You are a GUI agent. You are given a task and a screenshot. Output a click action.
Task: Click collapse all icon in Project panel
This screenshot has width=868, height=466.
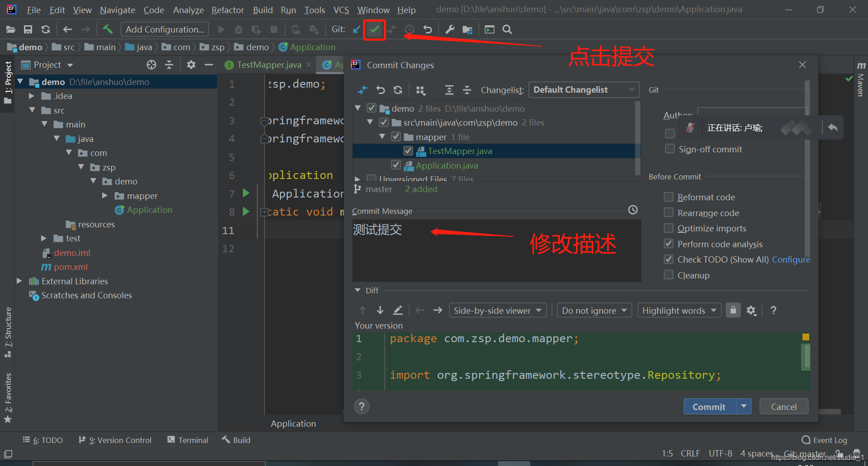coord(169,65)
